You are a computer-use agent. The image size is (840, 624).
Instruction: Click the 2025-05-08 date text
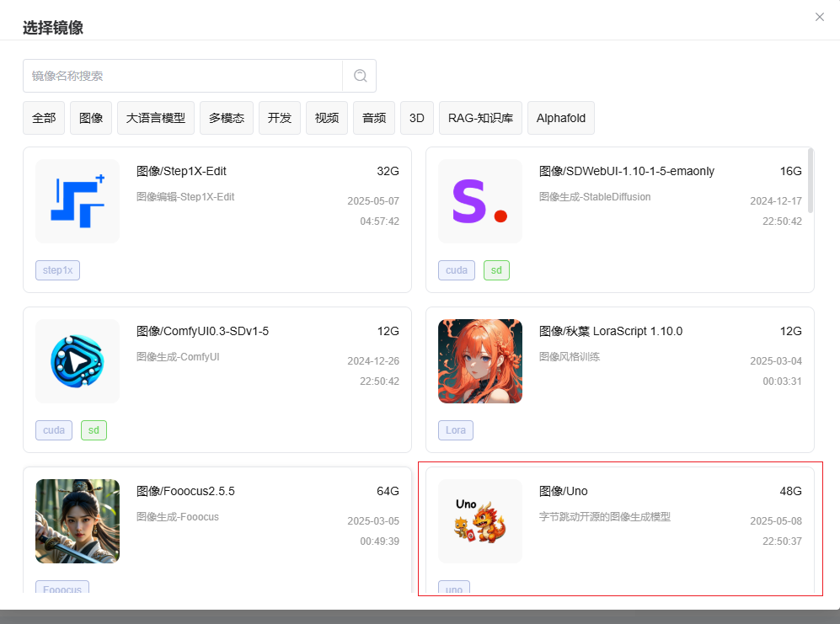coord(776,521)
